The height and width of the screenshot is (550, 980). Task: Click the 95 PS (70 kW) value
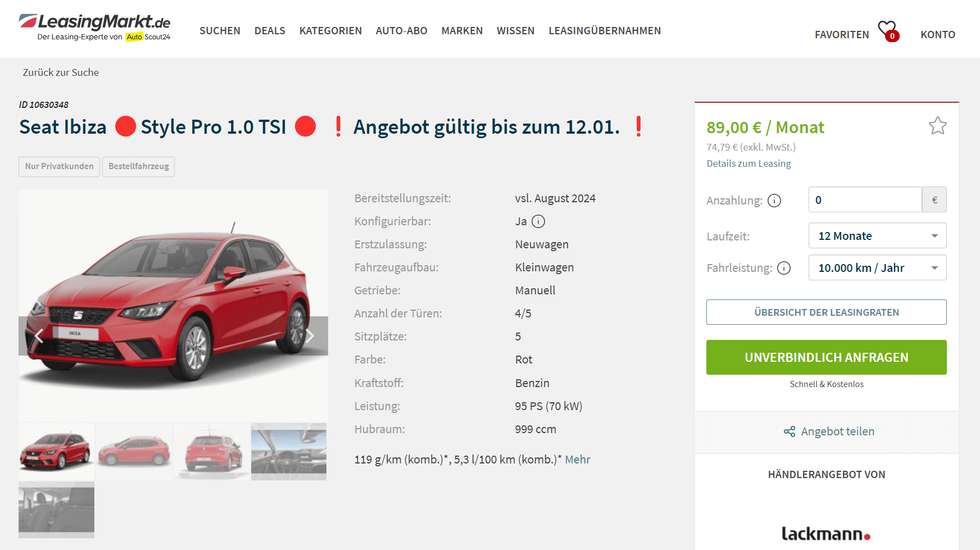(548, 406)
